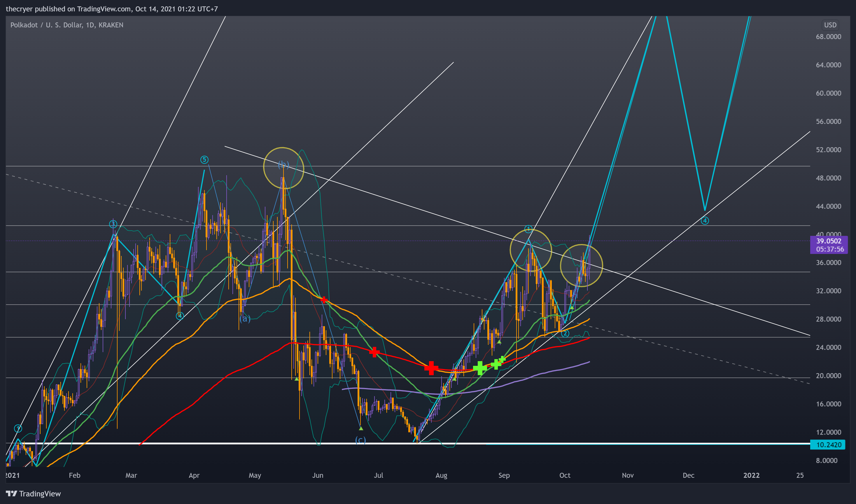
Task: Click the 16.0000 price axis label
Action: click(828, 404)
